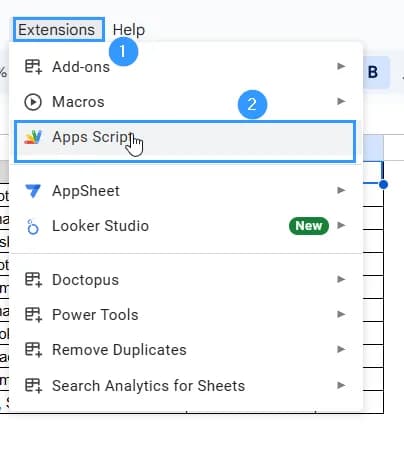This screenshot has width=404, height=450.
Task: Choose Macros from the menu
Action: (x=186, y=102)
